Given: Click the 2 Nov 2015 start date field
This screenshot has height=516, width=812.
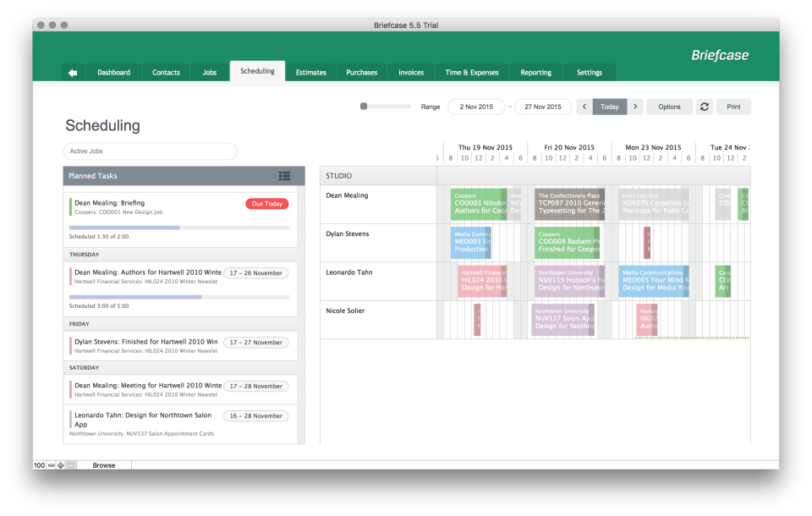Looking at the screenshot, I should pos(476,107).
